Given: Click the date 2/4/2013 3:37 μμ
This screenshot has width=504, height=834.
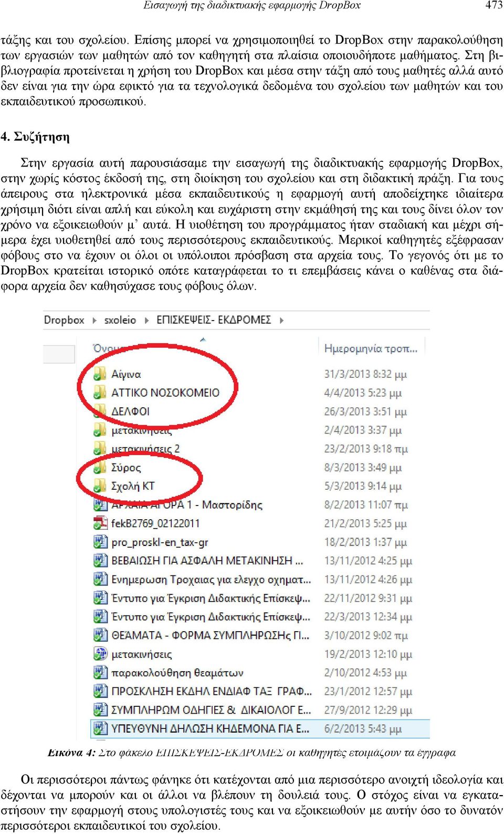Looking at the screenshot, I should tap(363, 430).
